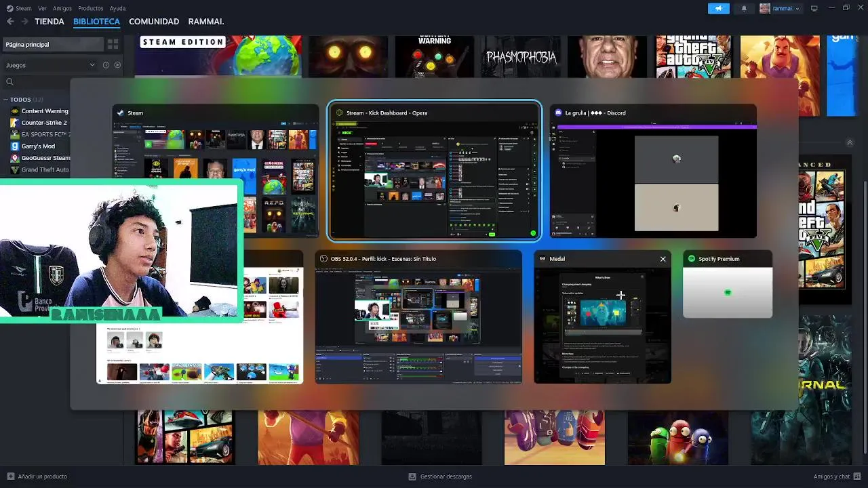Viewport: 868px width, 488px height.
Task: Open the Grand Theft Auto V cover in the top row
Action: pyautogui.click(x=693, y=56)
